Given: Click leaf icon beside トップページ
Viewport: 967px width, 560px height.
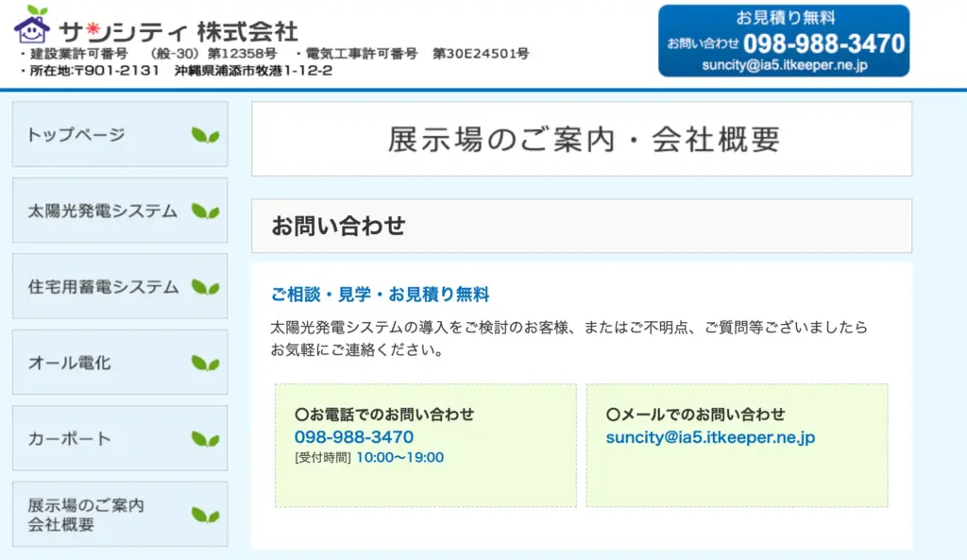Looking at the screenshot, I should tap(205, 135).
